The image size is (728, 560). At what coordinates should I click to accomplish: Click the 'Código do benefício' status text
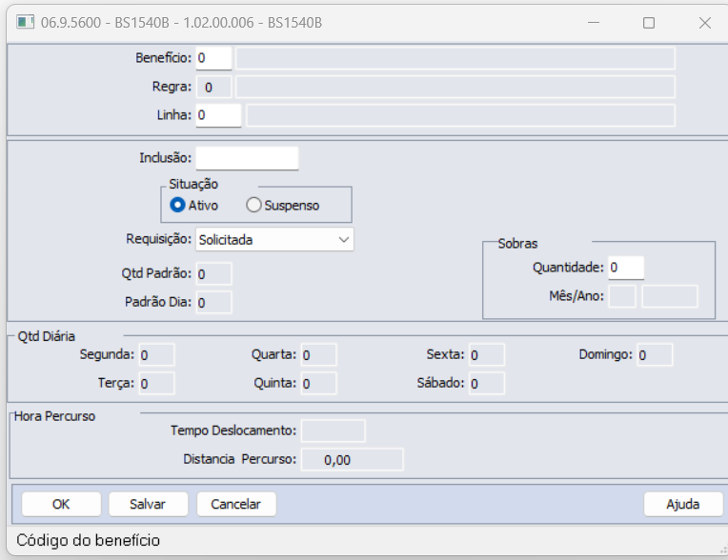(x=89, y=541)
